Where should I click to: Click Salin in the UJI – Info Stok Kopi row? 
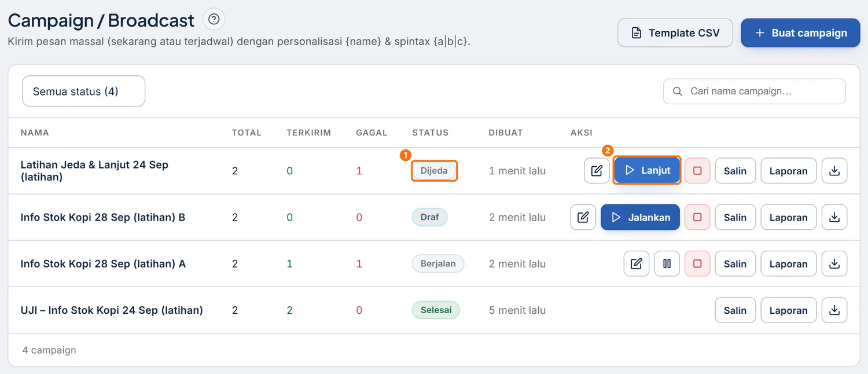735,310
